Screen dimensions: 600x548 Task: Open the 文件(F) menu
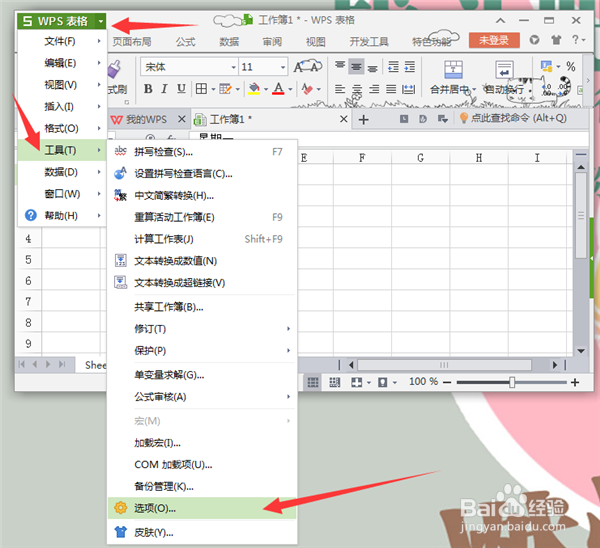click(62, 41)
